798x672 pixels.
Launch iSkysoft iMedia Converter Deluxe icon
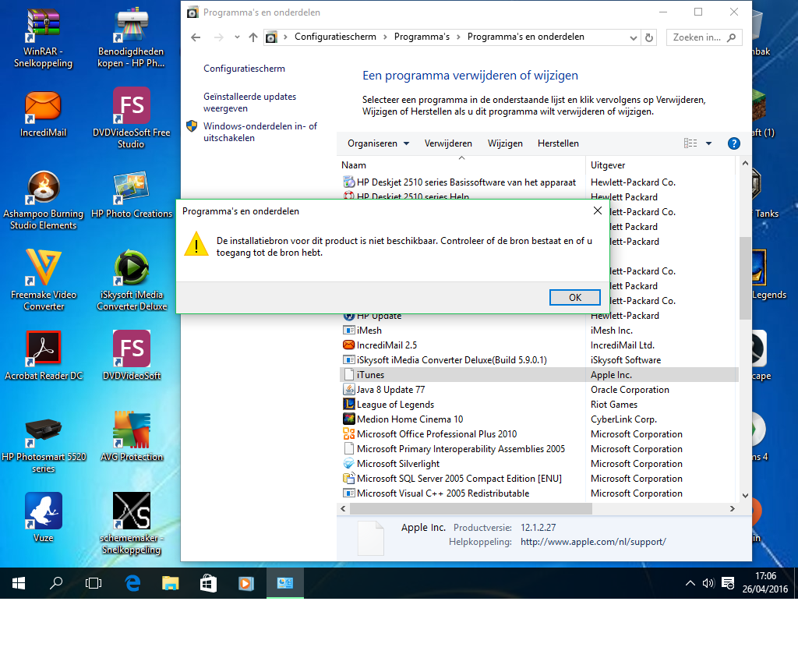(x=131, y=280)
